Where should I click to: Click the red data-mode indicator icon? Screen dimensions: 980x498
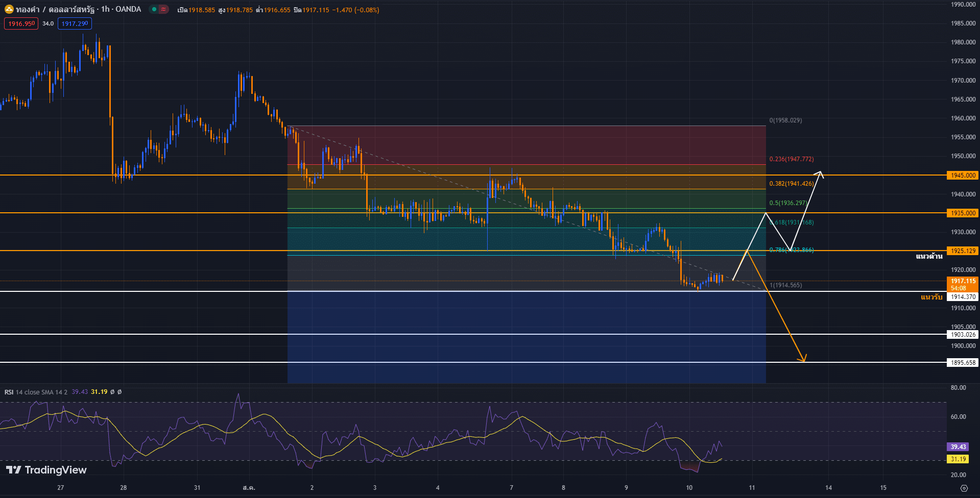pos(163,9)
